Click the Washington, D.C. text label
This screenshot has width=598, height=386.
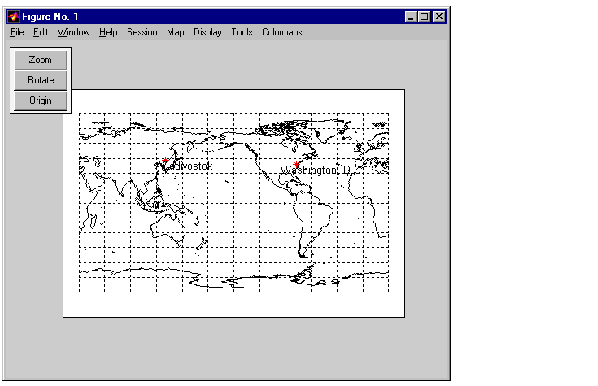tap(315, 170)
